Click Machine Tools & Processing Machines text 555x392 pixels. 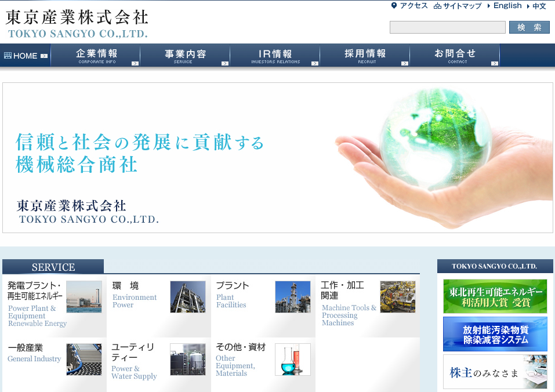[x=349, y=315]
